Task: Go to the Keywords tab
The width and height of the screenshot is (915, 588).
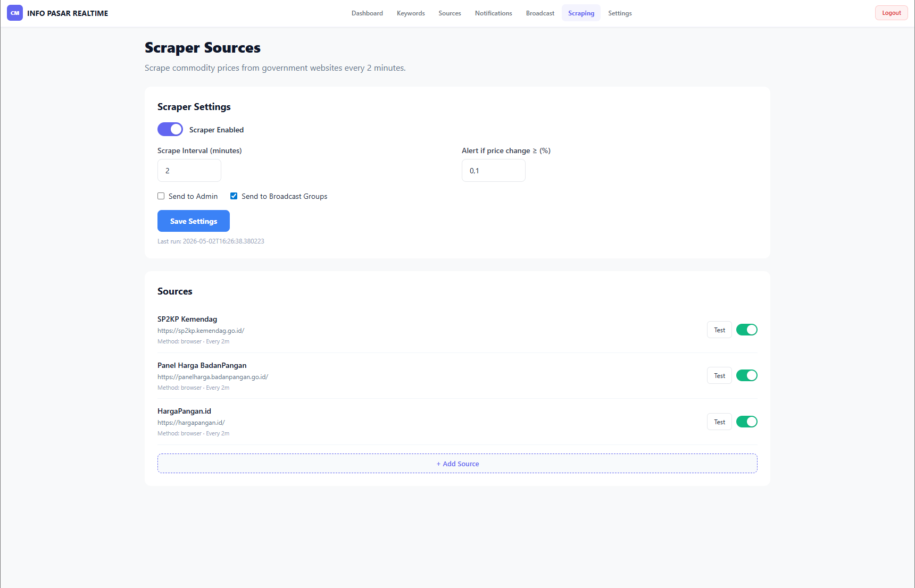Action: tap(411, 13)
